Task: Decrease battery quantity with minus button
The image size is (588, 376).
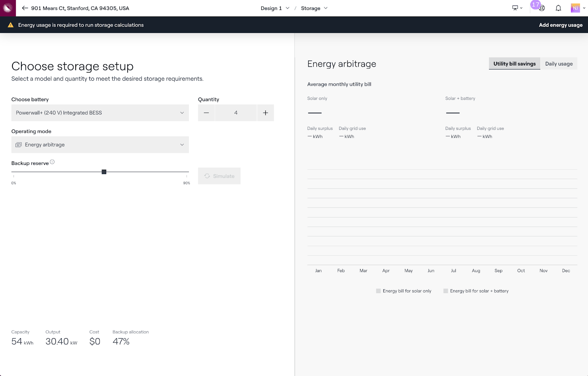Action: [207, 113]
